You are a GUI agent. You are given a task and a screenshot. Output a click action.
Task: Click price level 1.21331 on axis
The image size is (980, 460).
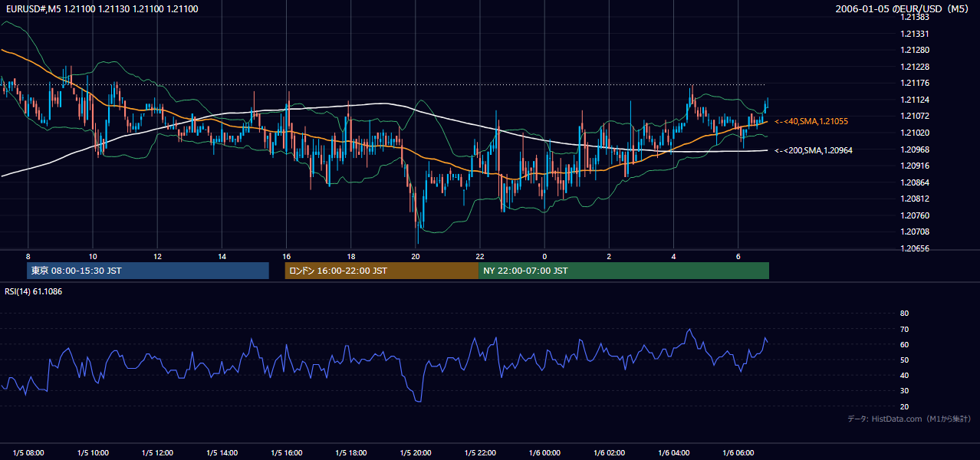pos(914,34)
